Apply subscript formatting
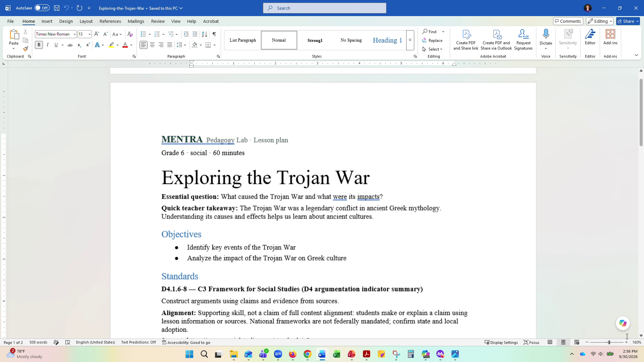This screenshot has height=362, width=644. pos(79,45)
